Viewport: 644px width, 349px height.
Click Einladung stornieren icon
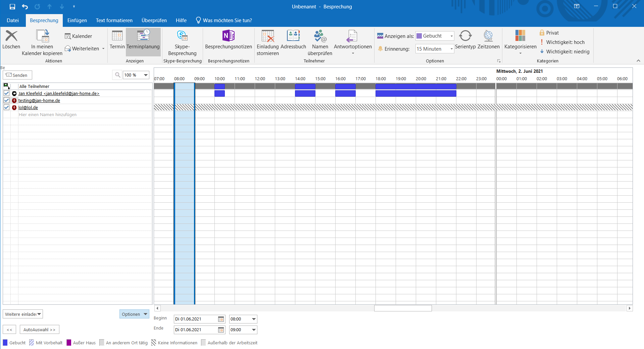[267, 36]
